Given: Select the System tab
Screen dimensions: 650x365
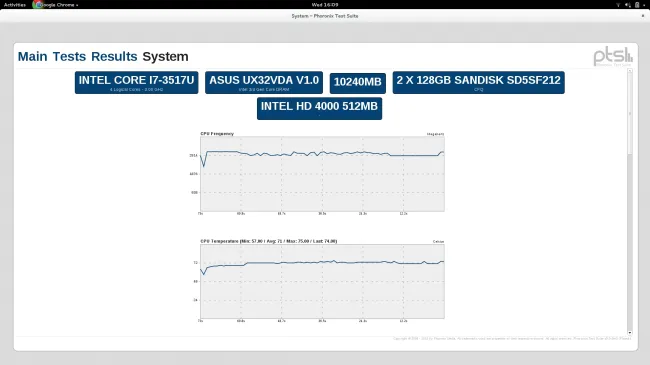Looking at the screenshot, I should [x=165, y=56].
